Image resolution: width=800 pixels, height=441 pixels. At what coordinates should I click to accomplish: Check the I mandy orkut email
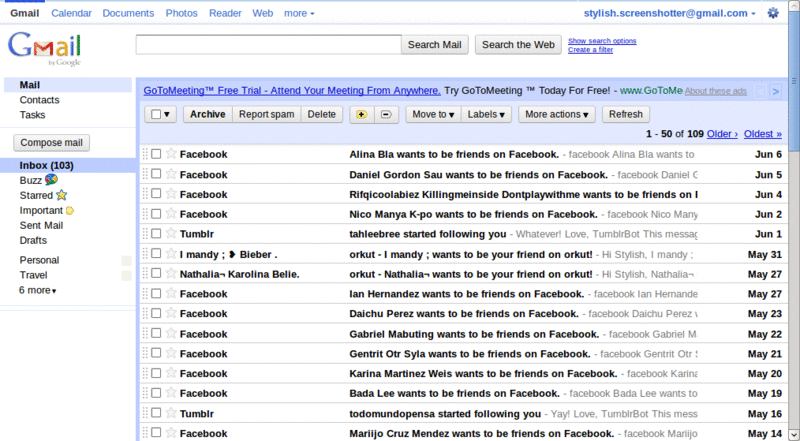tap(156, 254)
